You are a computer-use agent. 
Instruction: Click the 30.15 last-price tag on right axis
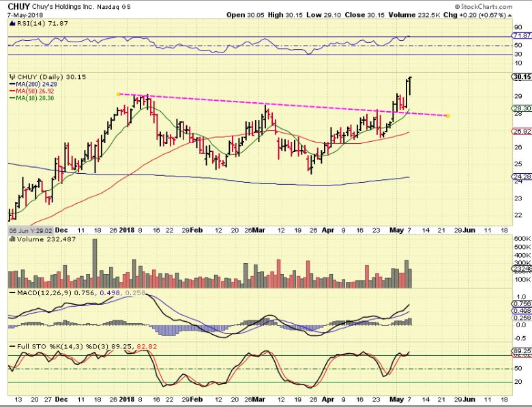(522, 77)
